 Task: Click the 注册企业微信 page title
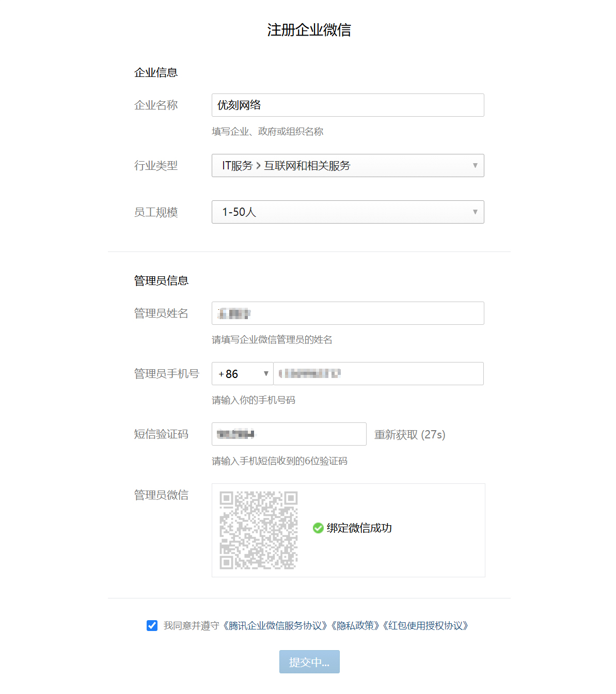coord(309,30)
